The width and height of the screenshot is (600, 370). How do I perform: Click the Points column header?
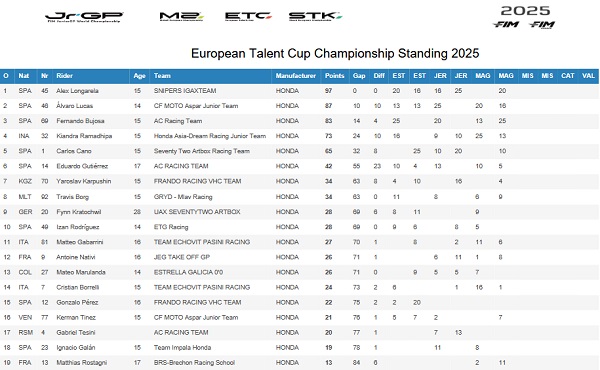pyautogui.click(x=334, y=76)
